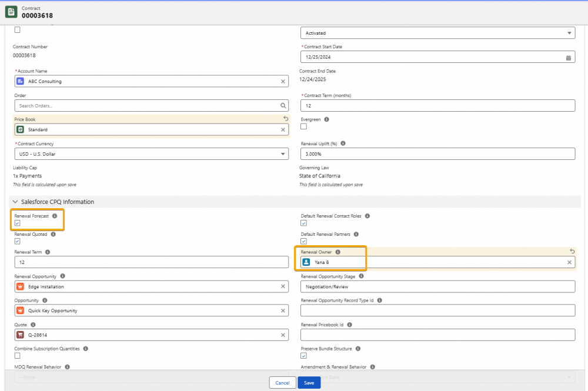Edit Renewal Opportunity Stage Negotiation/Review field
This screenshot has height=391, width=588.
[437, 287]
